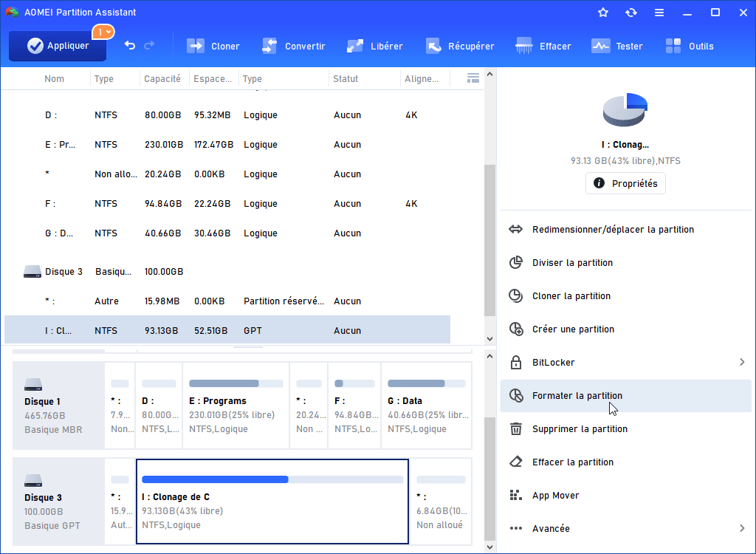Open the Libérer toolbar menu

pos(374,46)
